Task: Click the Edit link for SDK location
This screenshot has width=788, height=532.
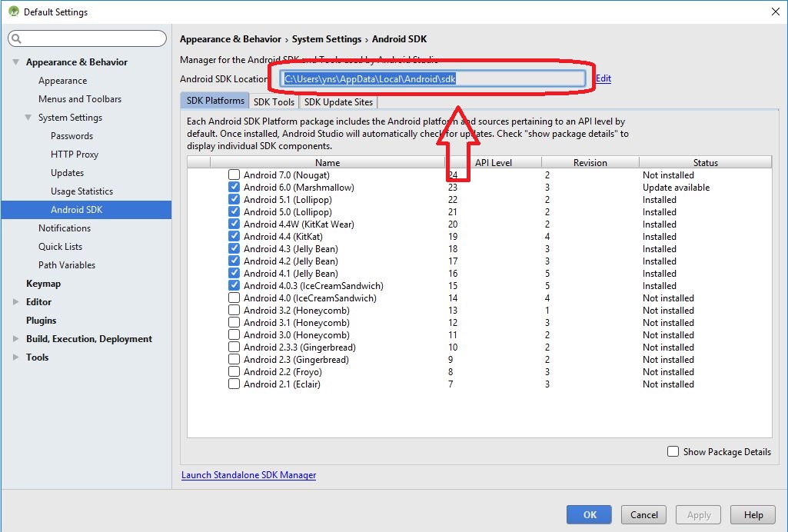Action: tap(603, 78)
